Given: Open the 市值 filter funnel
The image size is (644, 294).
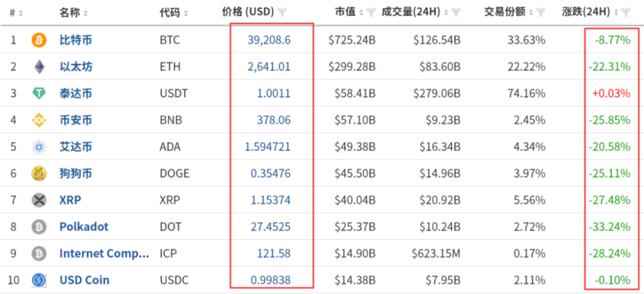Looking at the screenshot, I should point(371,13).
